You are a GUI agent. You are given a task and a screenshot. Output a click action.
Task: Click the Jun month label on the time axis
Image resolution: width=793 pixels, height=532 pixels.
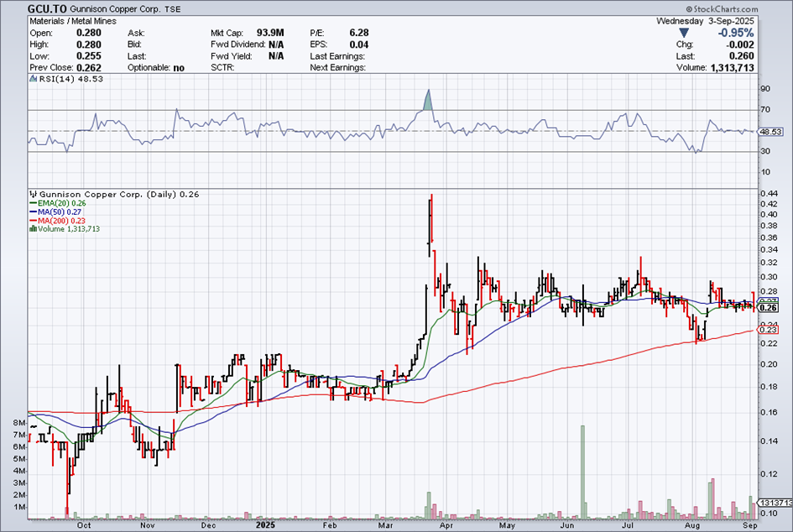coord(567,525)
